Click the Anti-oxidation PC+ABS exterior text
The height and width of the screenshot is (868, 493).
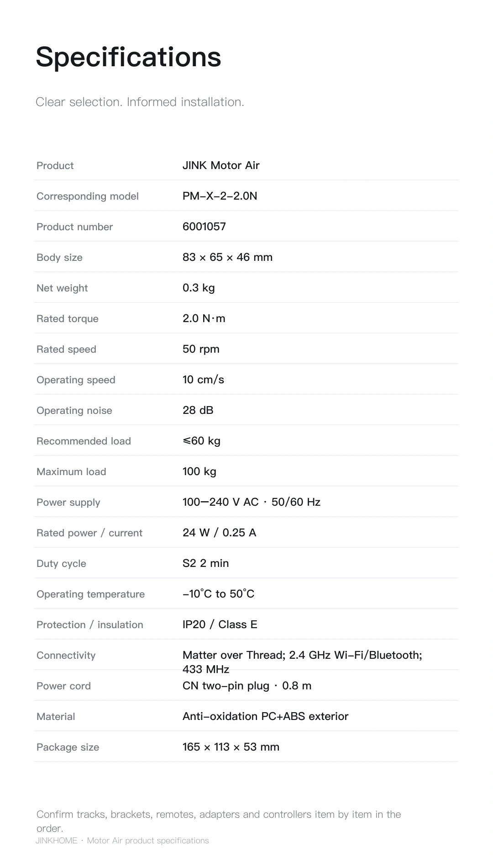pyautogui.click(x=265, y=716)
